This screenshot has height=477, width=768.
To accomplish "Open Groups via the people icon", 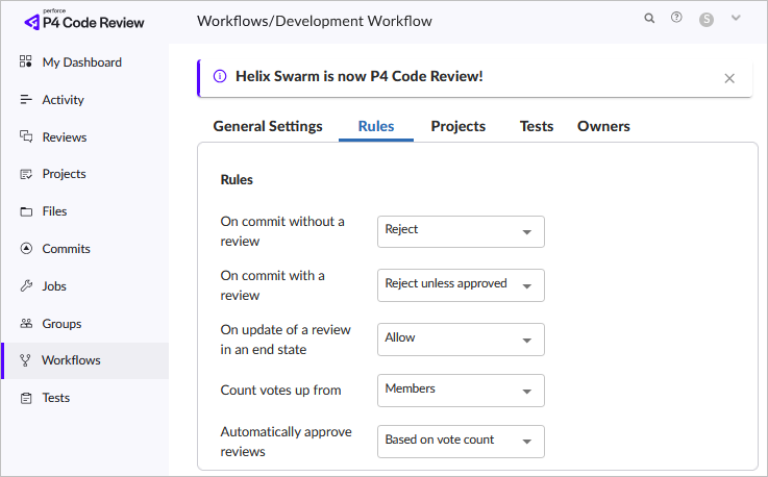I will pyautogui.click(x=26, y=324).
